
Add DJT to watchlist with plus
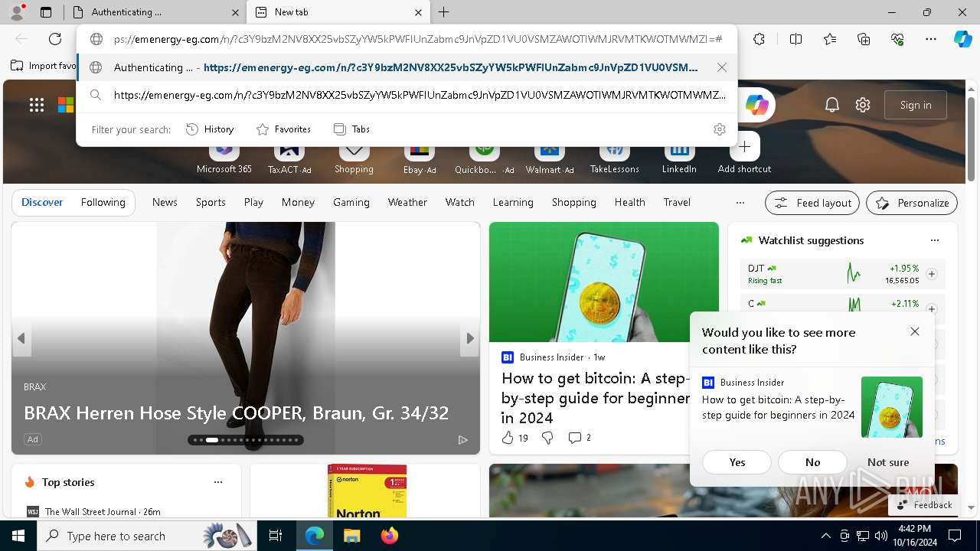coord(932,274)
